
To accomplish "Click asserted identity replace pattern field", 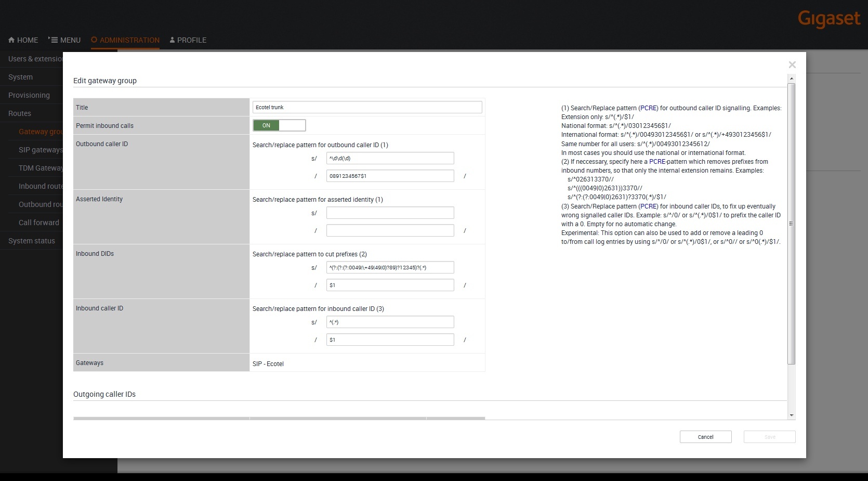I will pos(390,230).
